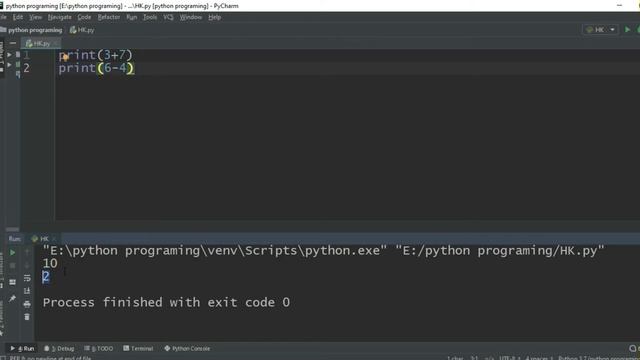
Task: Click the PEP 8 warning message in status bar
Action: point(50,358)
